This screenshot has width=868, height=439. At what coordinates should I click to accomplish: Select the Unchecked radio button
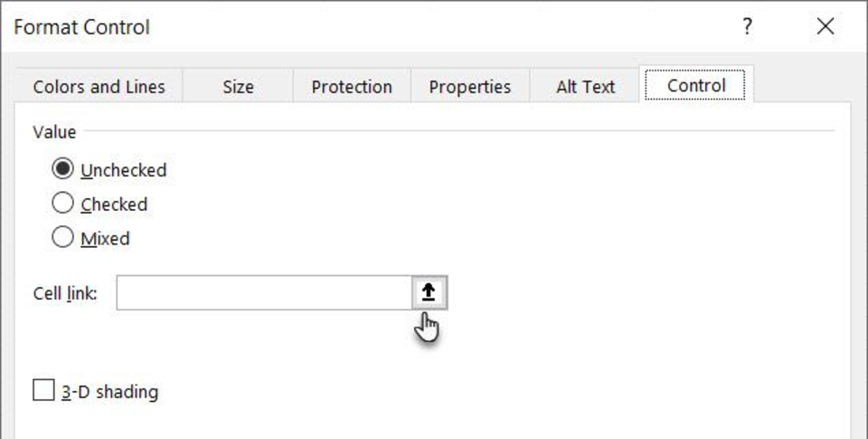(x=62, y=169)
